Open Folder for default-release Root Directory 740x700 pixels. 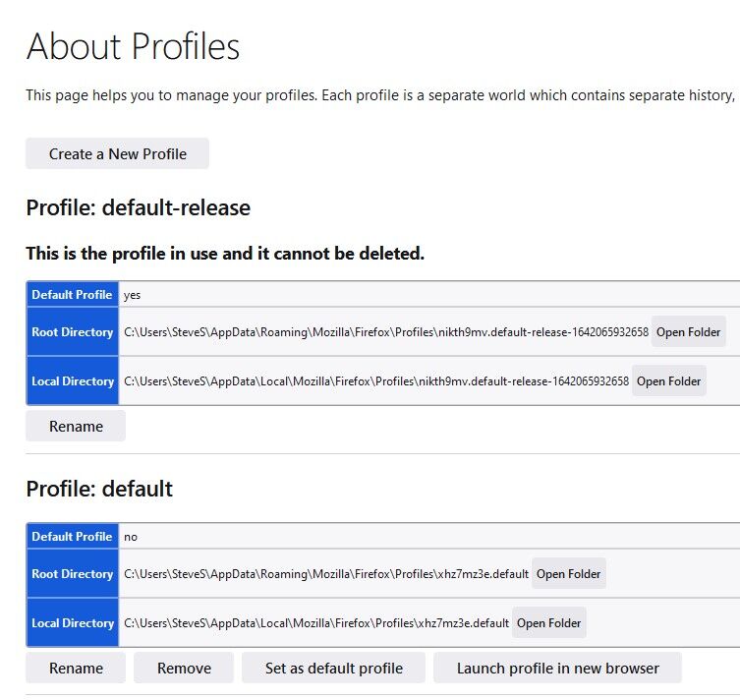(x=688, y=332)
